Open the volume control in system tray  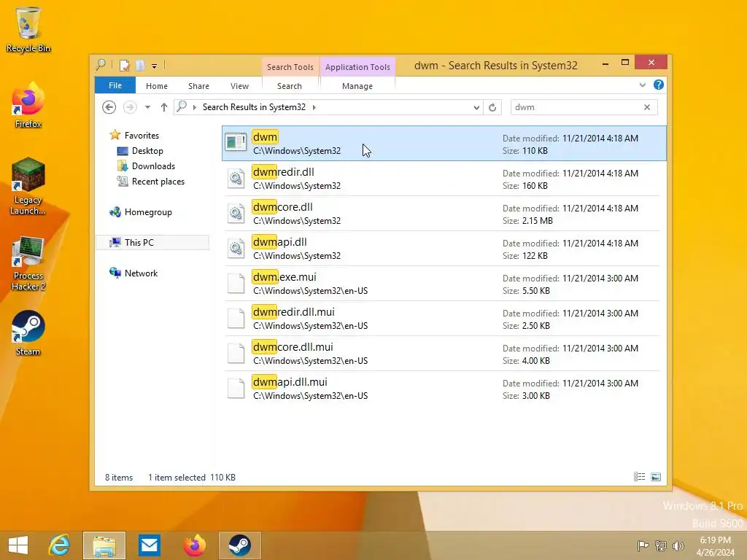pyautogui.click(x=678, y=545)
